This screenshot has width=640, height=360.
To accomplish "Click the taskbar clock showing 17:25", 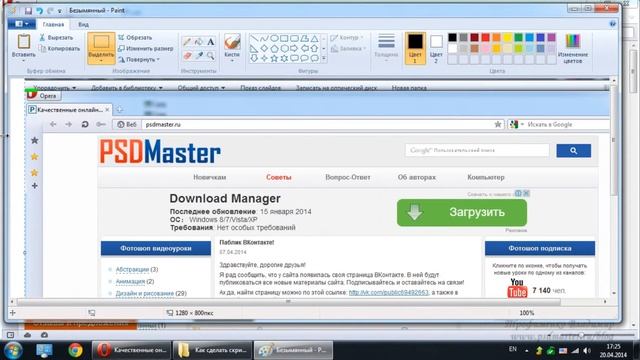I will 613,351.
